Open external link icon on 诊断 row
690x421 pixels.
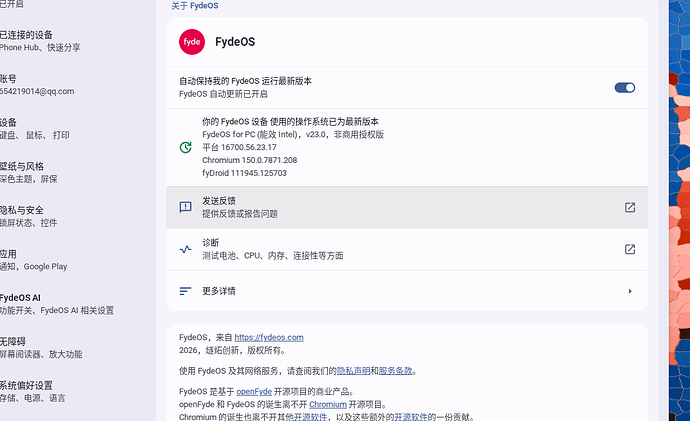630,249
